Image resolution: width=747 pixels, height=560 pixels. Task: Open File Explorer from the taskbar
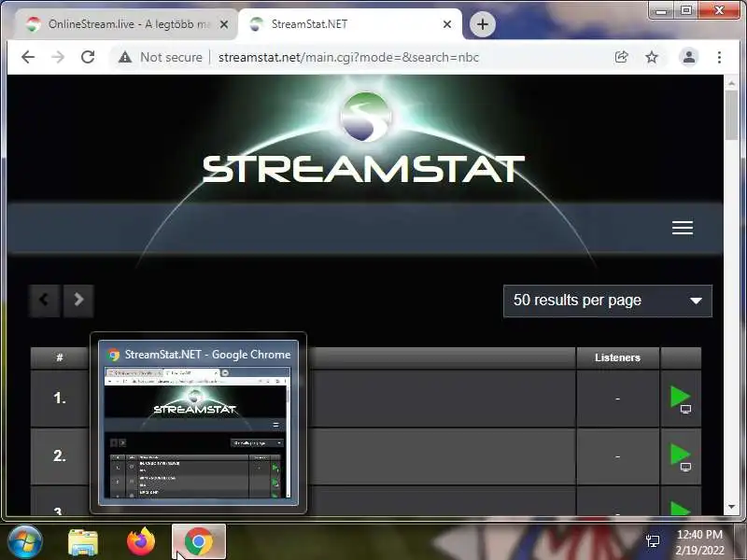(83, 542)
